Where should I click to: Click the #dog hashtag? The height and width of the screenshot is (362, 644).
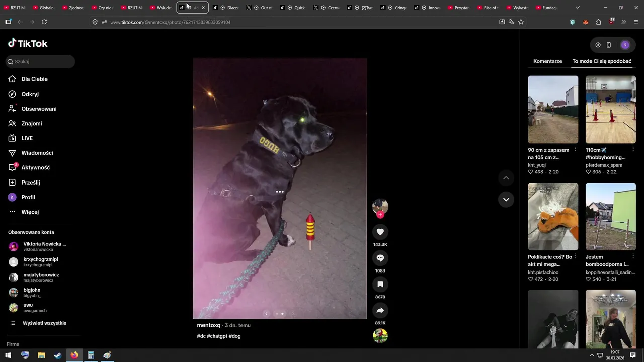coord(235,336)
